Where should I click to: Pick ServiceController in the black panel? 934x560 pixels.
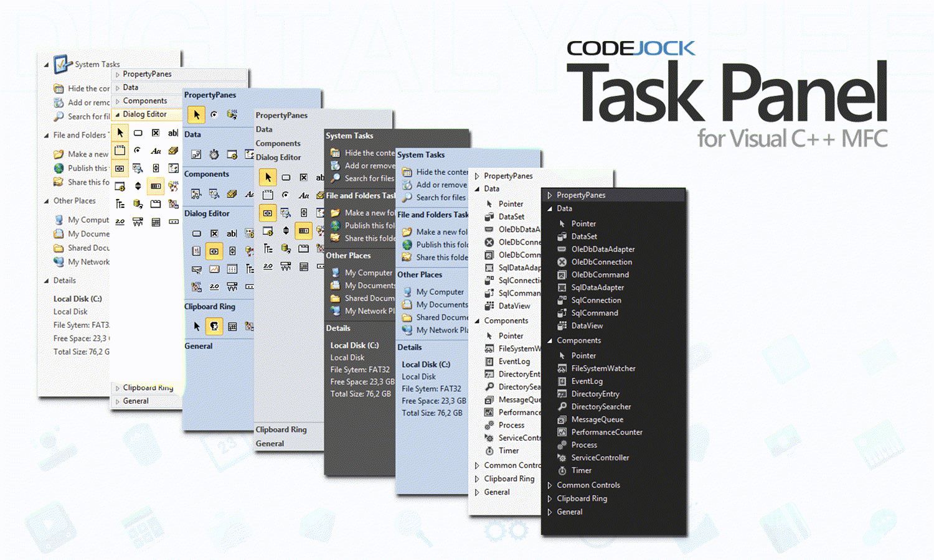point(593,457)
